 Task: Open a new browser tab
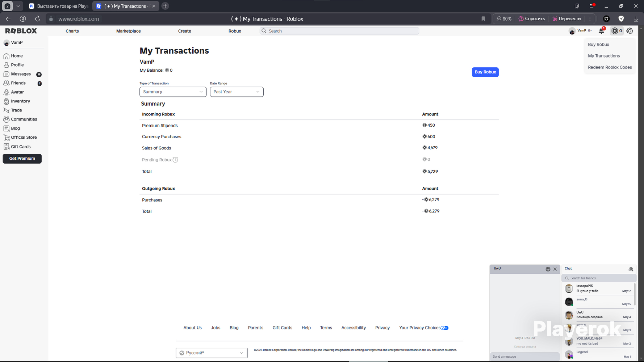(x=165, y=6)
